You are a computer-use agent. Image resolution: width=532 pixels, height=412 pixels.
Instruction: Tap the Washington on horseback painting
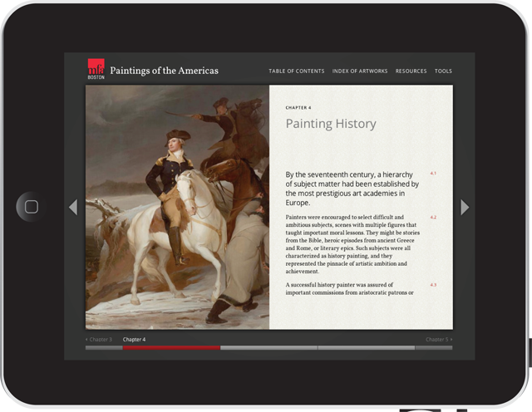(177, 207)
